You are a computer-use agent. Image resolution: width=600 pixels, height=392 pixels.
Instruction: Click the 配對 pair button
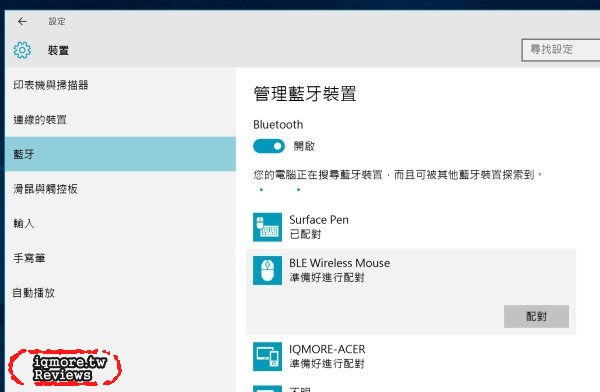tap(536, 316)
